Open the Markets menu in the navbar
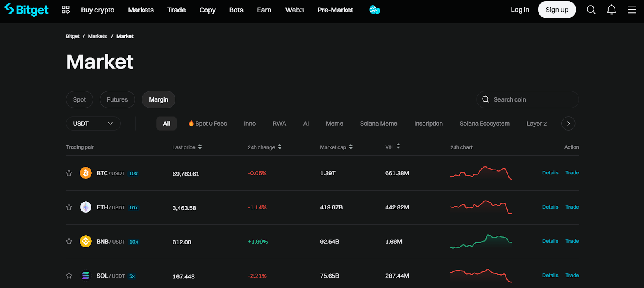Screen dimensions: 644x288 click(x=141, y=10)
